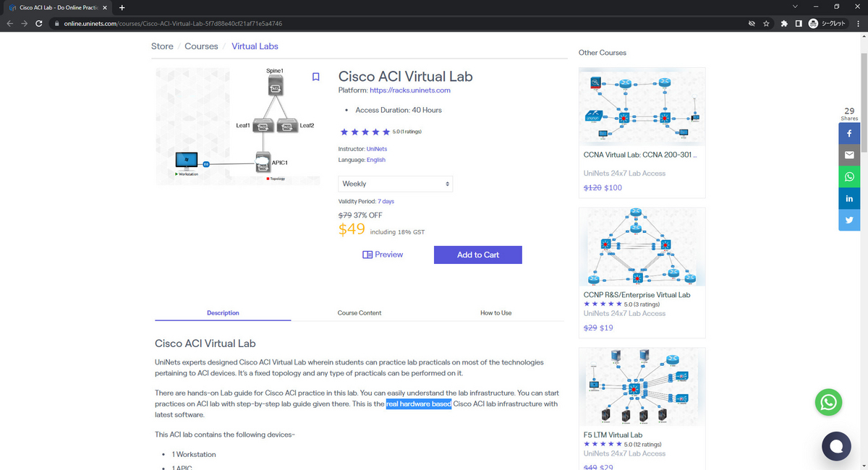
Task: Open the browser side panel icon
Action: [798, 22]
